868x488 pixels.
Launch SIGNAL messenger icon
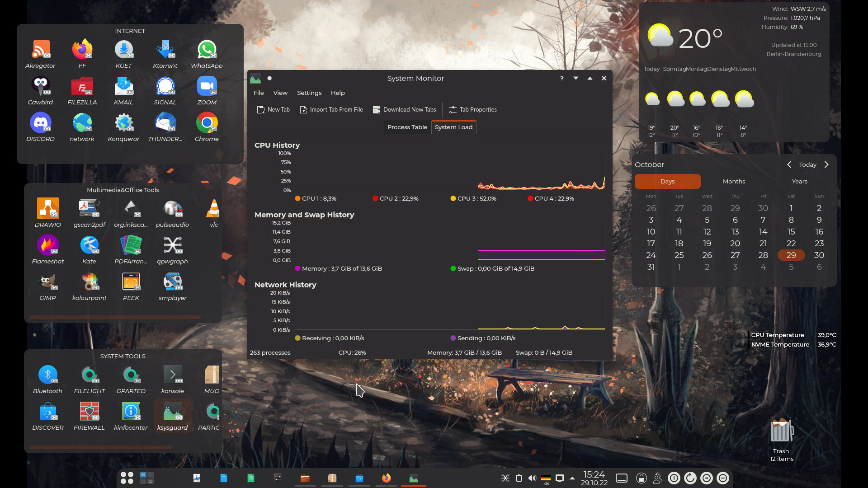pos(165,91)
